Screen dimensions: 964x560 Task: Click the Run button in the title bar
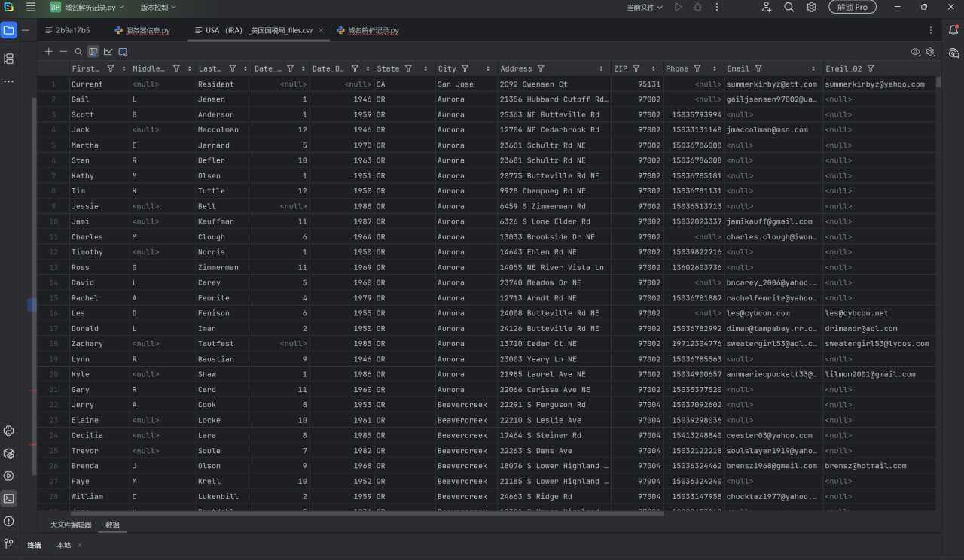click(679, 7)
